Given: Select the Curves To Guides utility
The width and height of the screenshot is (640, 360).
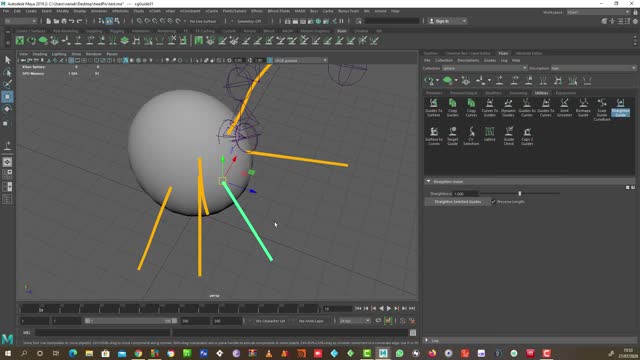Looking at the screenshot, I should [489, 107].
